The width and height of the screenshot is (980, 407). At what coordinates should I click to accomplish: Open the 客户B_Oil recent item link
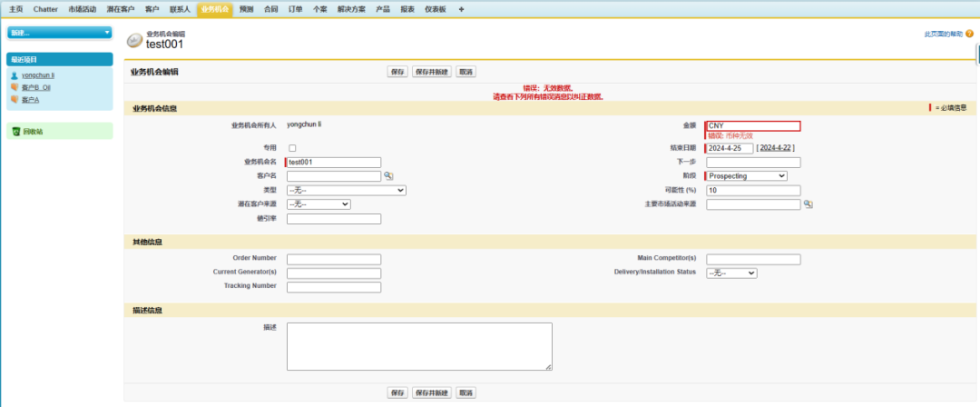[35, 87]
